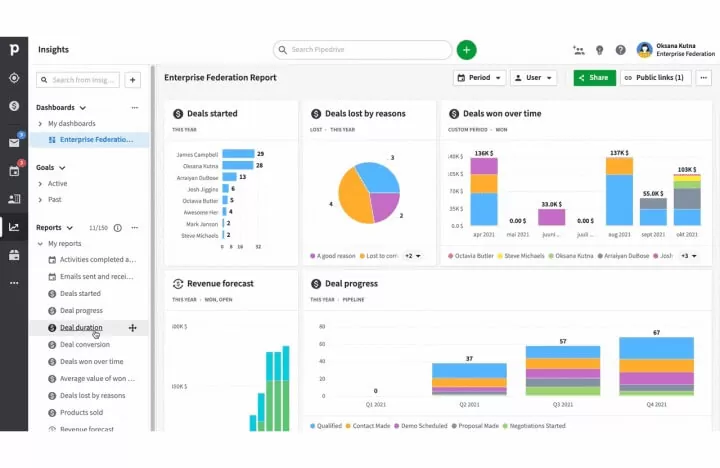
Task: Click the Revenue forecast widget icon
Action: pyautogui.click(x=178, y=284)
